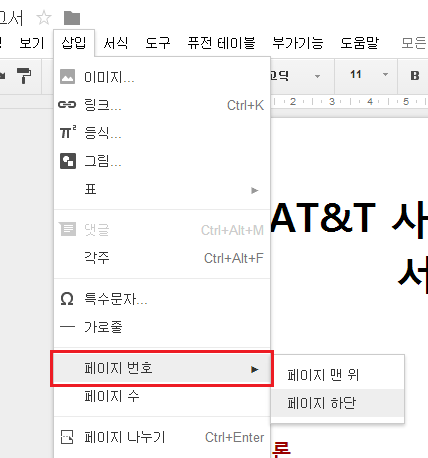The height and width of the screenshot is (458, 428).
Task: Expand the 페이지 번호 submenu
Action: (162, 369)
